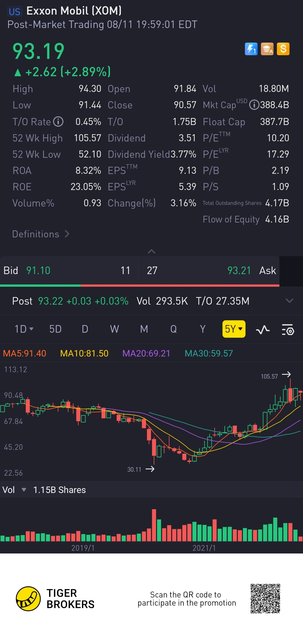Viewport: 303px width, 644px height.
Task: Switch to the Y yearly chart tab
Action: (203, 329)
